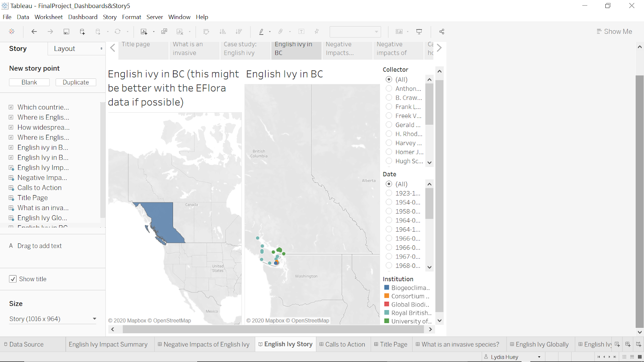Click the Fix Axes pin icon

(x=317, y=31)
